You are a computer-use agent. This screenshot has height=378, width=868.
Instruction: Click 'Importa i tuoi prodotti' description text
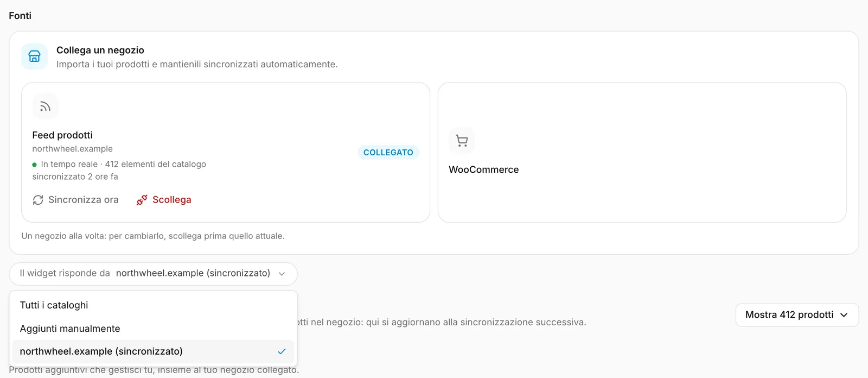tap(197, 64)
